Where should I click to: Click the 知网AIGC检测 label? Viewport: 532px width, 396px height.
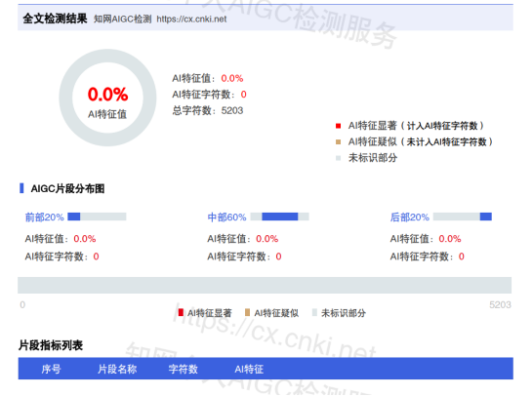coord(122,19)
